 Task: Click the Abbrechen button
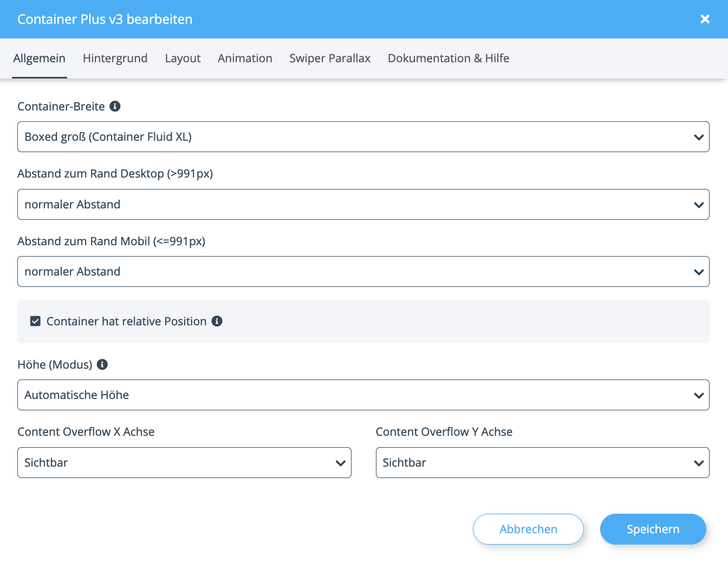(x=528, y=529)
